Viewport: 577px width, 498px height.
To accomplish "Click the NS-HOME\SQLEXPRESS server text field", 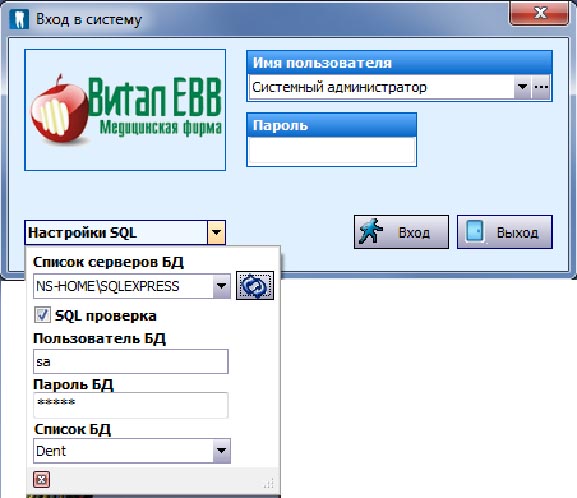I will (x=123, y=286).
